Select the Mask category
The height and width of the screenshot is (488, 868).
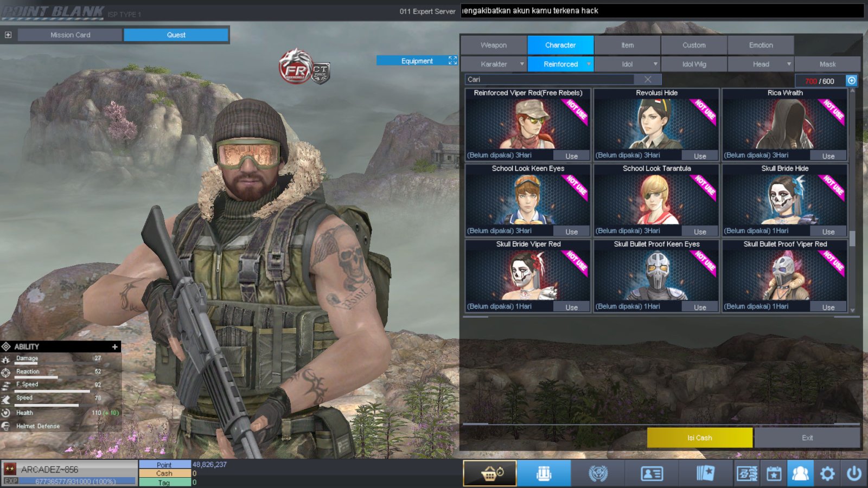828,64
